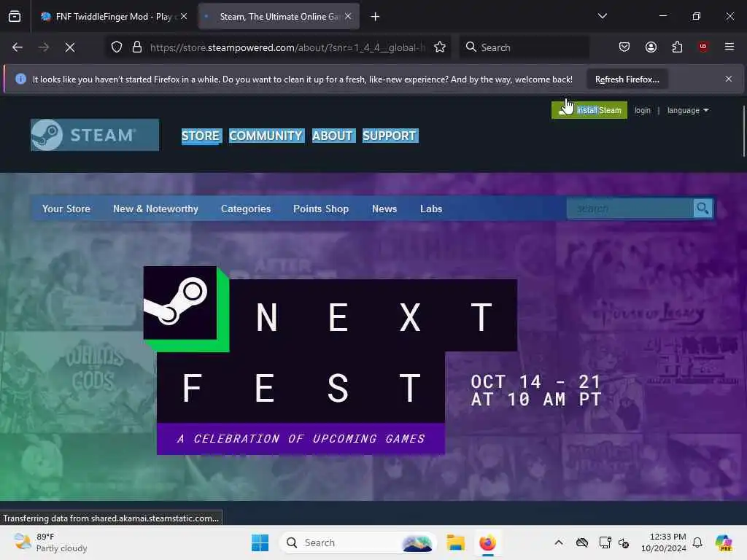The height and width of the screenshot is (560, 747).
Task: Close the FNF TwiddleFinger Mod tab
Action: 184,16
